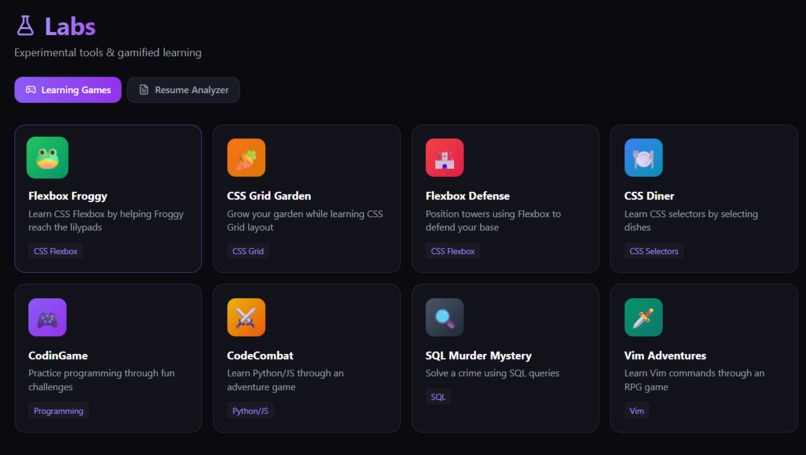806x455 pixels.
Task: Click the CSS Grid tag
Action: tap(248, 251)
